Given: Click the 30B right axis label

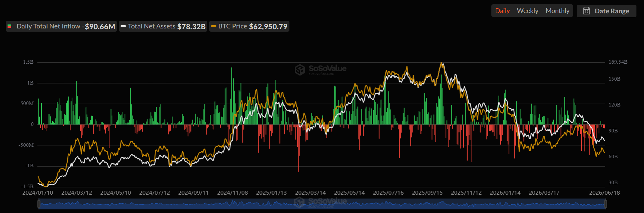Looking at the screenshot, I should coord(613,182).
